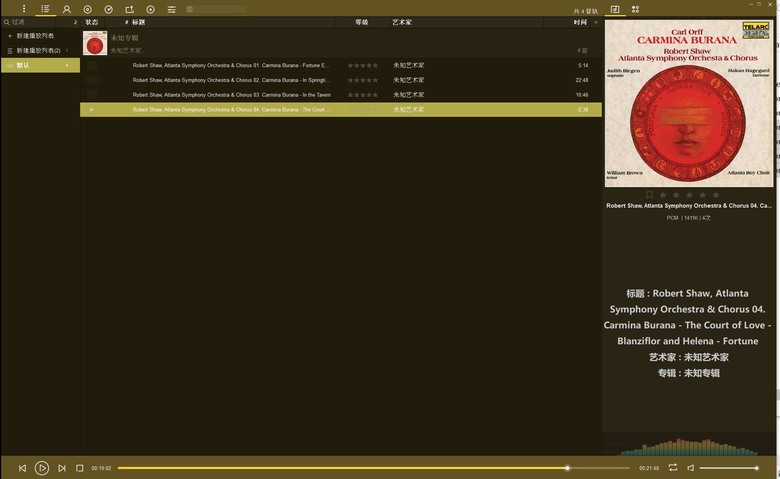Click elapsed time 00:19:02 display
Viewport: 780px width, 479px height.
pyautogui.click(x=101, y=468)
